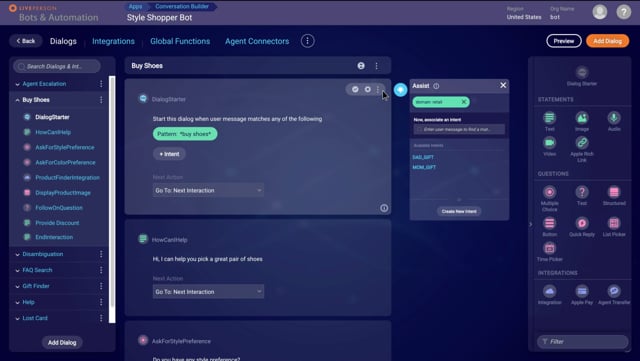Add an Image statement from the palette

(x=582, y=118)
